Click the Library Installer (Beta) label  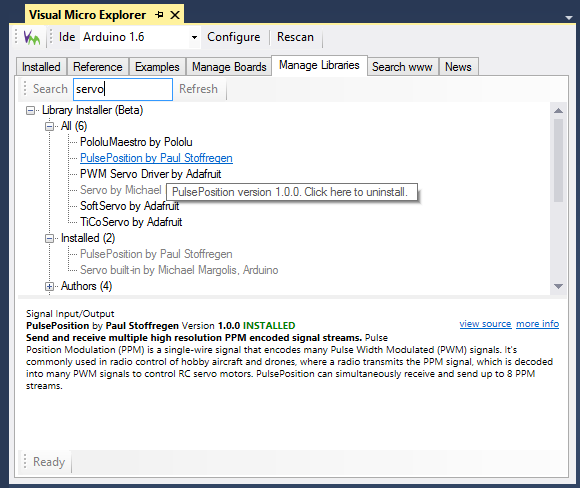click(x=92, y=110)
